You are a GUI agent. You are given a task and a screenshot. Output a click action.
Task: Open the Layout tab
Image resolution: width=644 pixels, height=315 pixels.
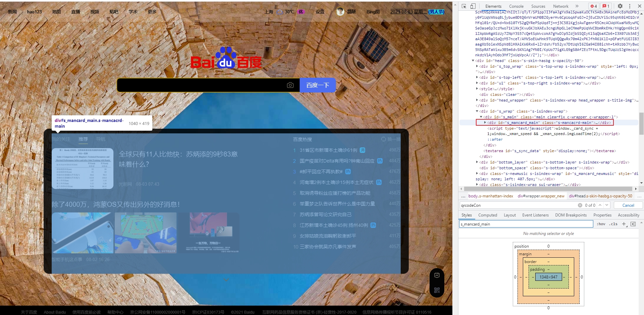(x=510, y=215)
